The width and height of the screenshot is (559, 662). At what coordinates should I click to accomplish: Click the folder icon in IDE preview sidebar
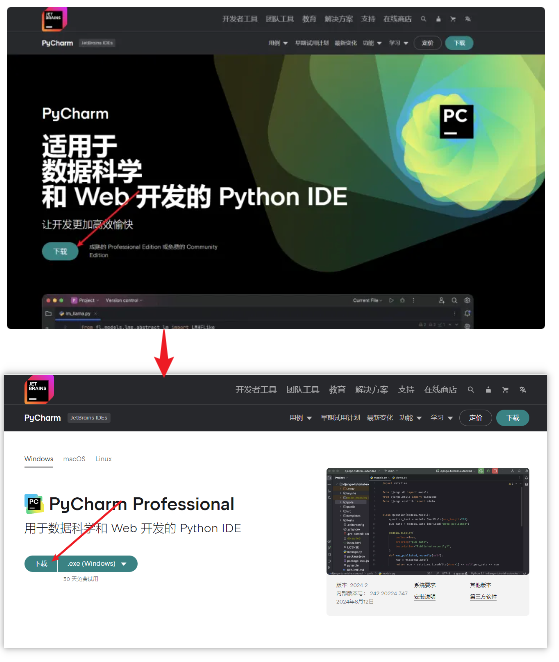point(48,313)
